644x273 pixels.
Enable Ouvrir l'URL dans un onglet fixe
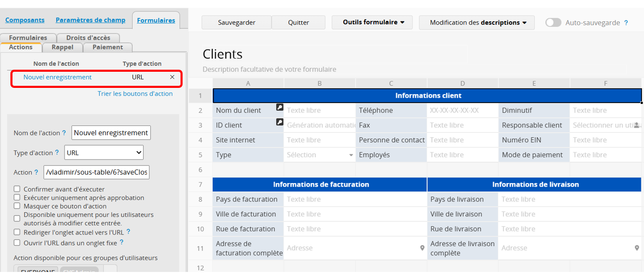(17, 243)
